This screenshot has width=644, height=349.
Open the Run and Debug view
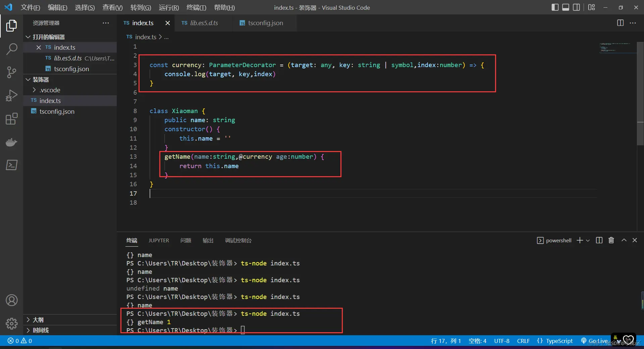click(11, 96)
